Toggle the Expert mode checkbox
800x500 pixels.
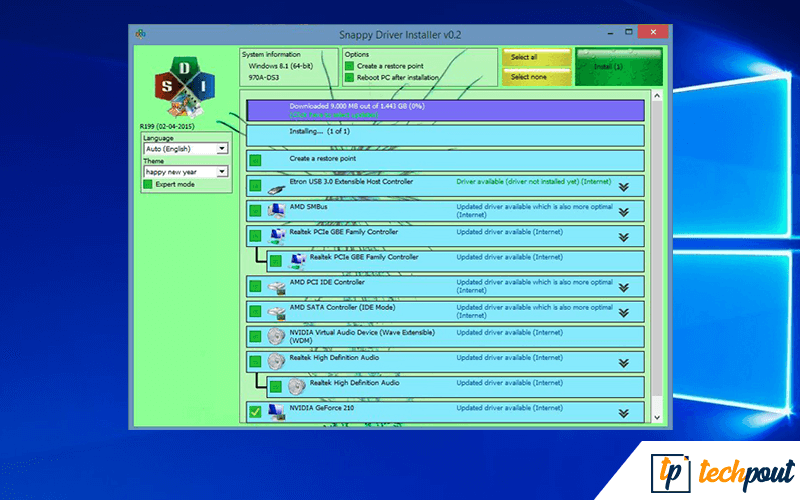tap(148, 184)
